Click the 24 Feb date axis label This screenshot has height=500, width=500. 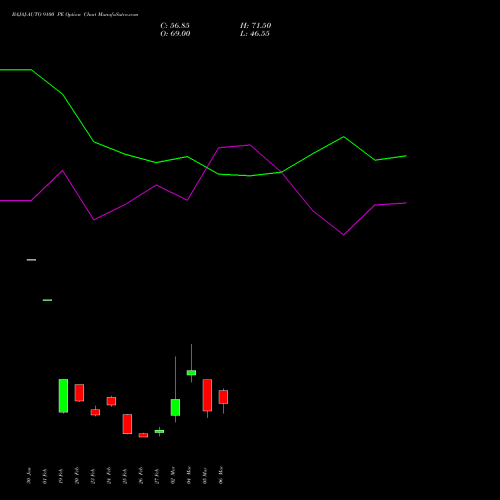pos(109,476)
